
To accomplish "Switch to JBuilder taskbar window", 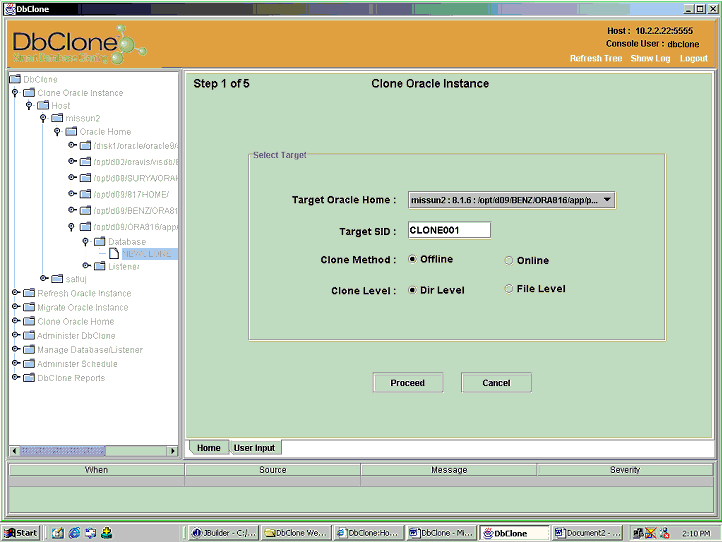I will [x=224, y=533].
